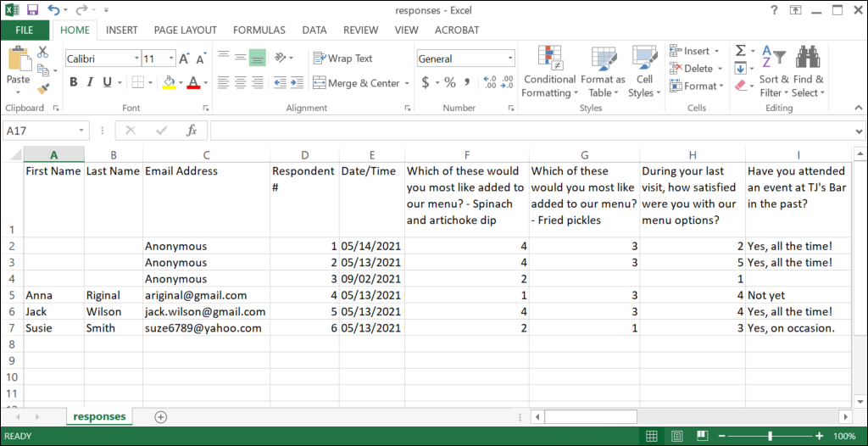
Task: Click the Format cells button
Action: tap(697, 86)
